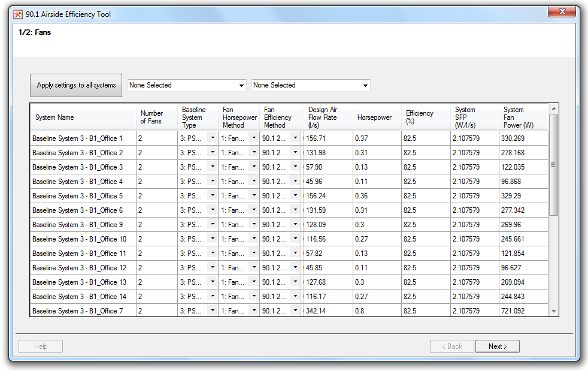Click efficiency cell 82.5 for B1_Office 11
Viewport: 588px width, 371px height.
pyautogui.click(x=426, y=254)
